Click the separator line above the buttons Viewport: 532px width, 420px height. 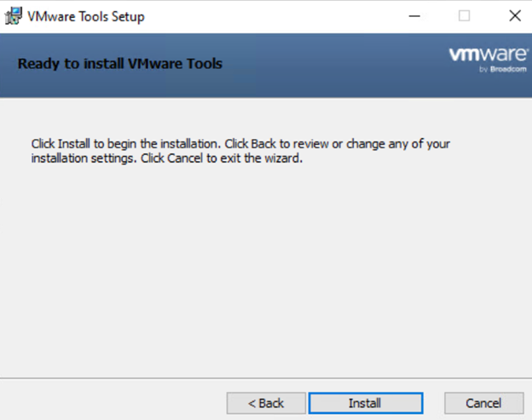click(264, 377)
